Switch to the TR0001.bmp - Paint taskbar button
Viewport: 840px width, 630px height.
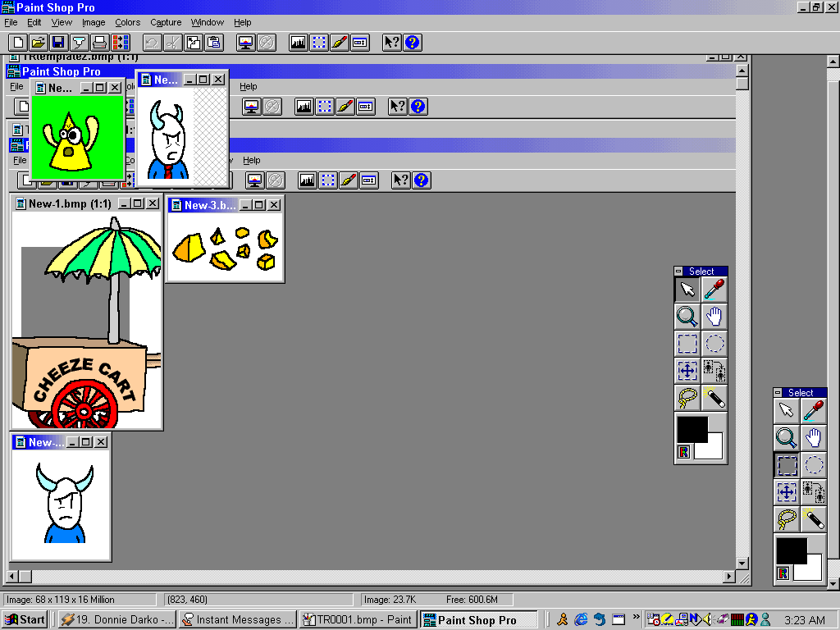pyautogui.click(x=358, y=619)
